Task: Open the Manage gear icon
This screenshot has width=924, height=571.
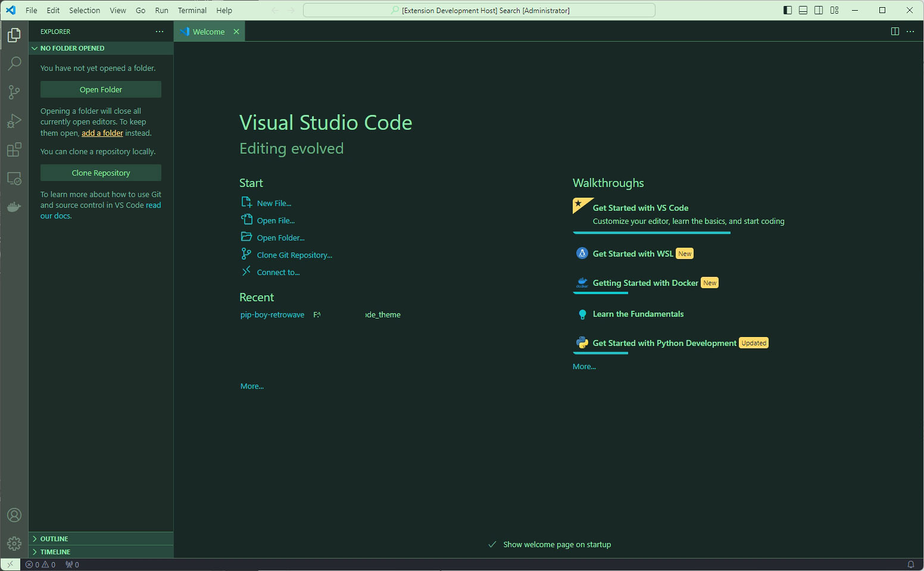Action: tap(14, 543)
